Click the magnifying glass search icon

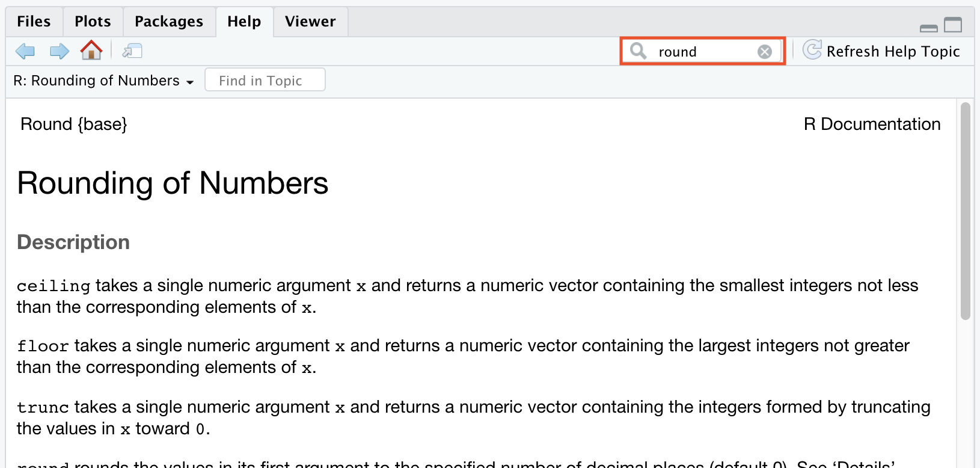click(x=638, y=51)
